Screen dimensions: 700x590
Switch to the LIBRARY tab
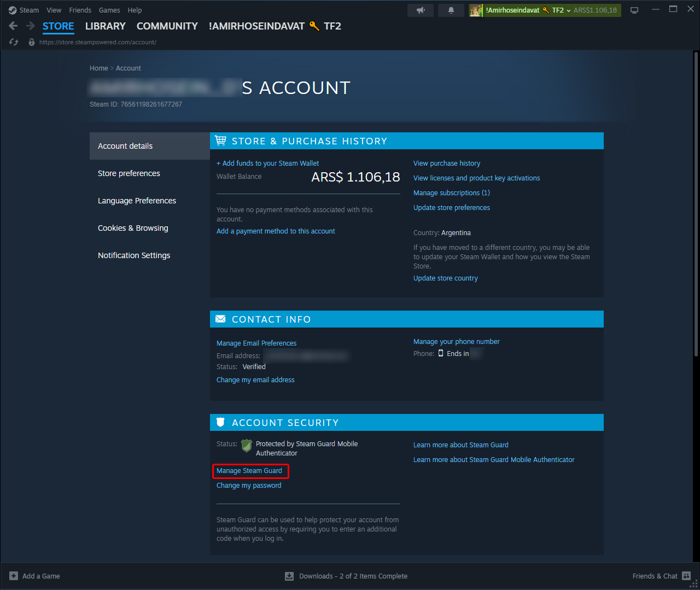105,26
